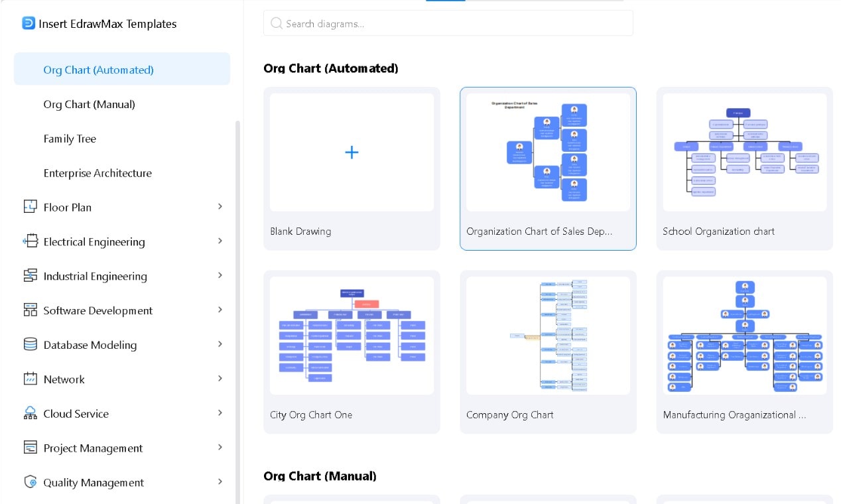Screen dimensions: 841x504
Task: Expand the Electrical Engineering chevron
Action: tap(220, 241)
